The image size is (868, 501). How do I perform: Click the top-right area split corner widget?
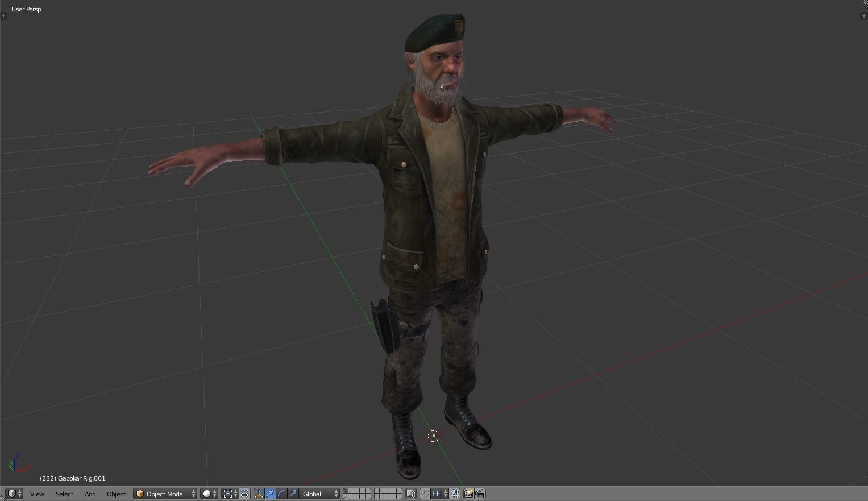click(x=864, y=3)
